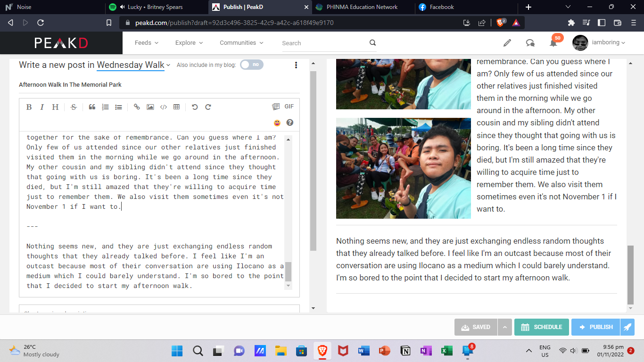Image resolution: width=644 pixels, height=362 pixels.
Task: Insert heading with the H icon
Action: (55, 107)
